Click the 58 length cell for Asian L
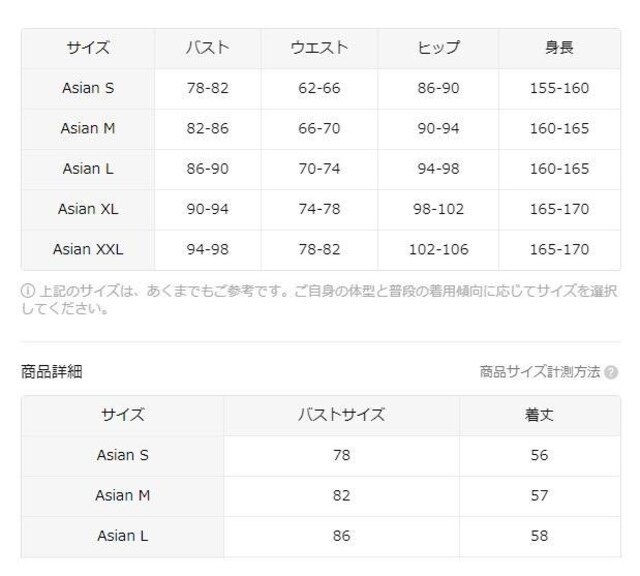 (x=540, y=536)
